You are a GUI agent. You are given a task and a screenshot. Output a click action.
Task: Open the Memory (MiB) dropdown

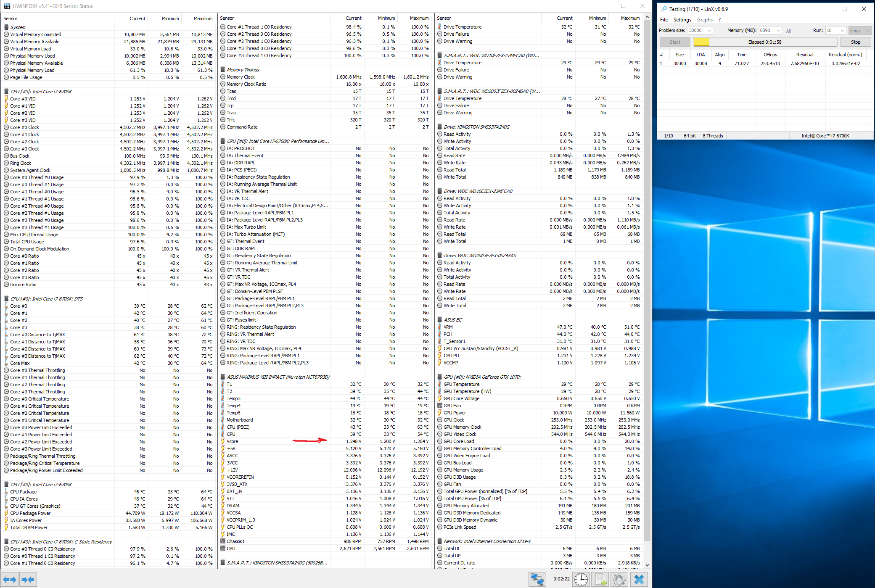(x=778, y=30)
